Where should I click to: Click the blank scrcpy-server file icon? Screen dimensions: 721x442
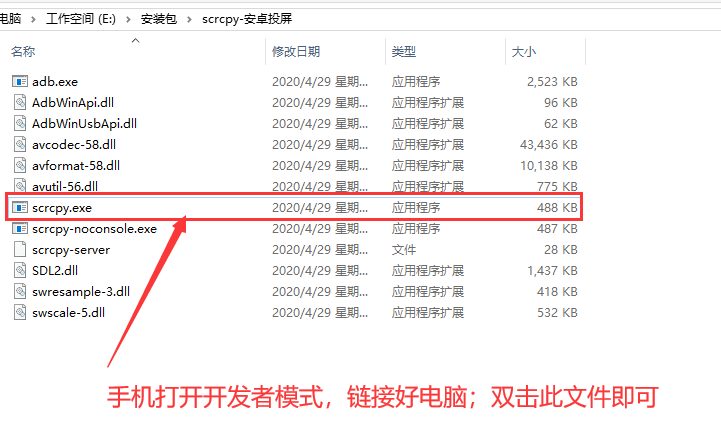coord(20,250)
